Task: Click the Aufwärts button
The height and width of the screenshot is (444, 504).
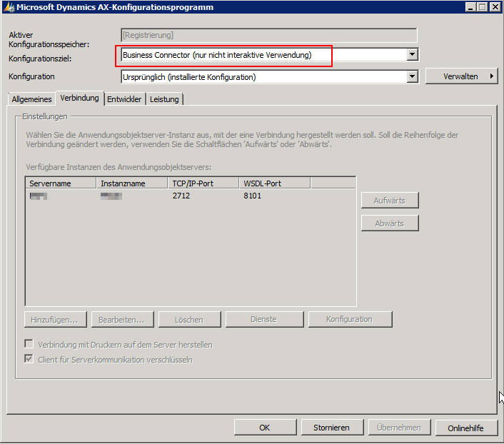Action: coord(390,201)
